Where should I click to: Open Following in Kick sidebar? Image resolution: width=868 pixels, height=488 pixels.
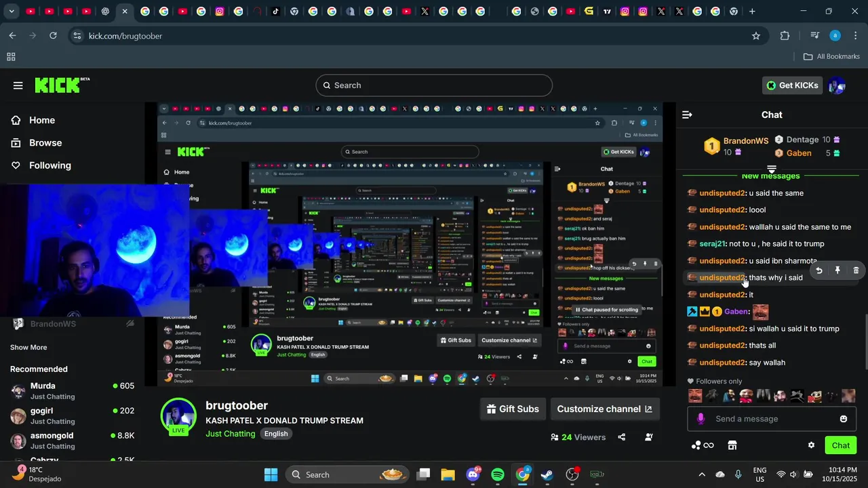[x=50, y=165]
